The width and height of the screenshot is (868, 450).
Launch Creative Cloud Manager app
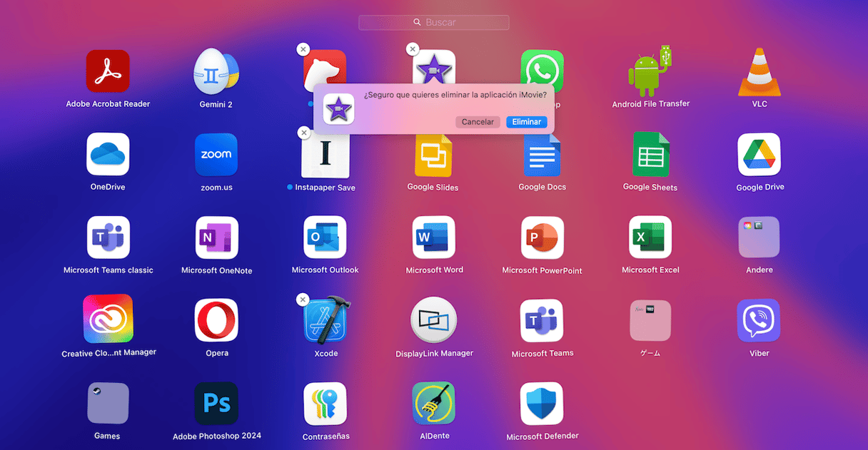108,319
